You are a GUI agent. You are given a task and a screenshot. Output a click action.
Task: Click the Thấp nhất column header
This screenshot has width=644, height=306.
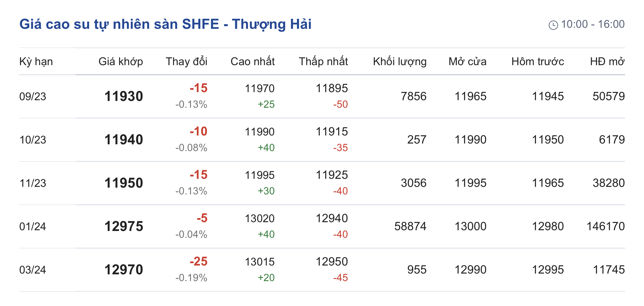coord(323,62)
